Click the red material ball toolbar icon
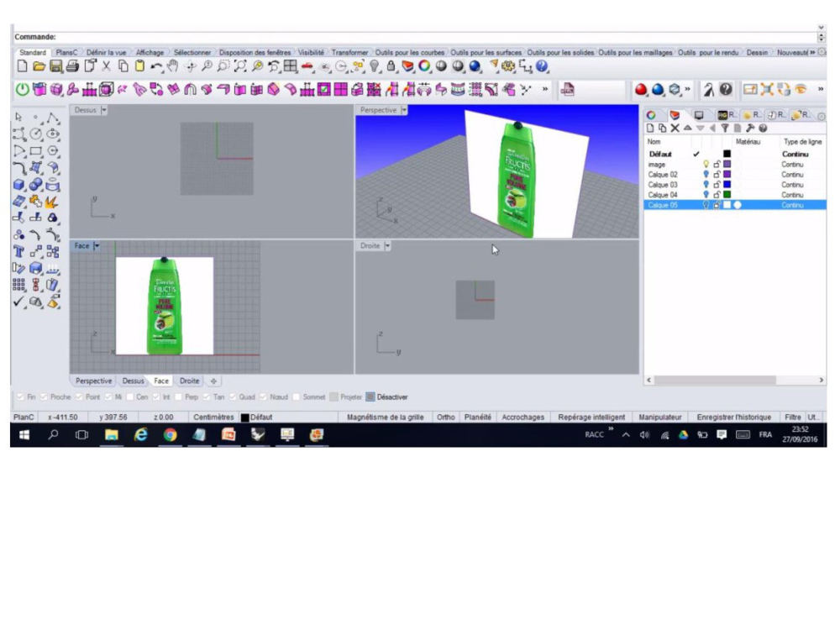The image size is (840, 630). pos(640,90)
